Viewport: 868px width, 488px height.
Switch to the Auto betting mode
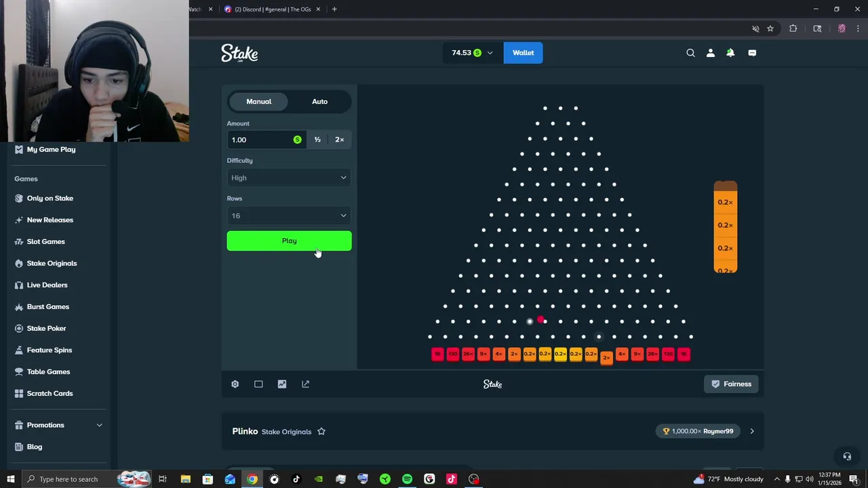pos(319,102)
